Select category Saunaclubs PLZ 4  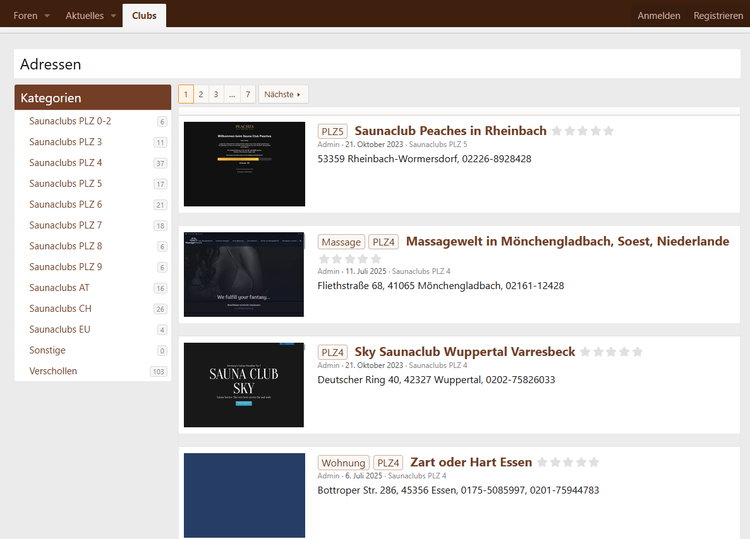(x=66, y=163)
